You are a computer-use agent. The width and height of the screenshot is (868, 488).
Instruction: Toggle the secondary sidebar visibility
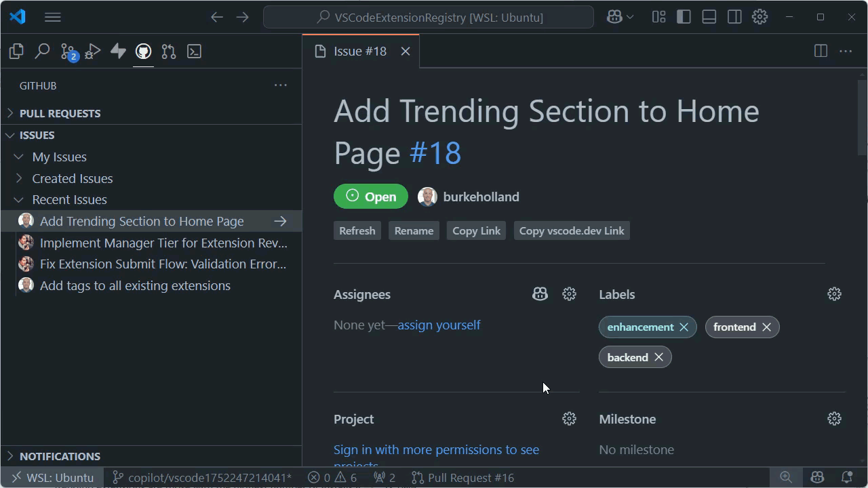point(734,17)
